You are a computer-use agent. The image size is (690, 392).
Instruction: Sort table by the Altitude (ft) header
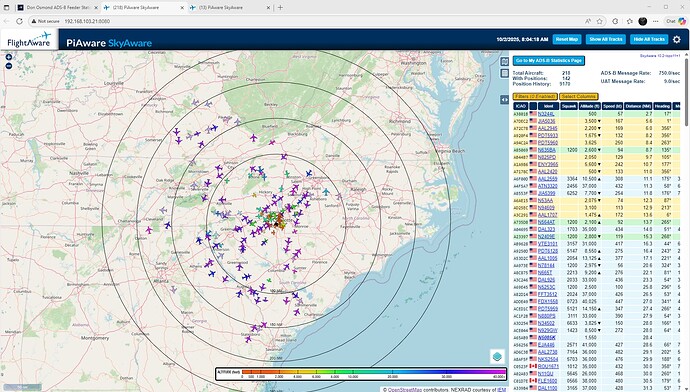tap(590, 106)
